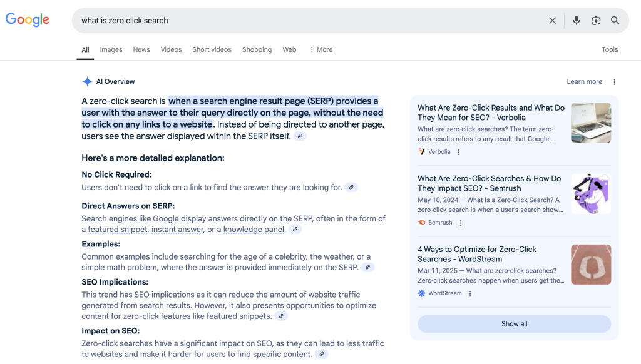
Task: Switch to the Web tab
Action: (x=289, y=49)
